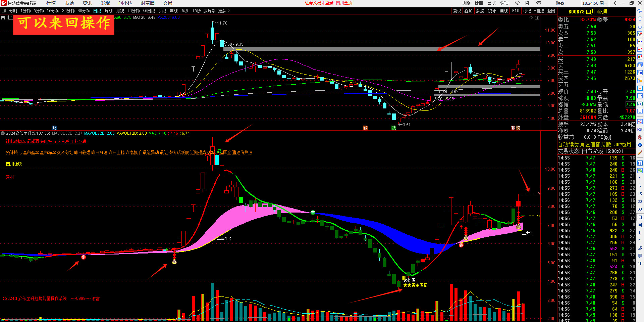Open the mail envelope icon in title bar

[539, 3]
